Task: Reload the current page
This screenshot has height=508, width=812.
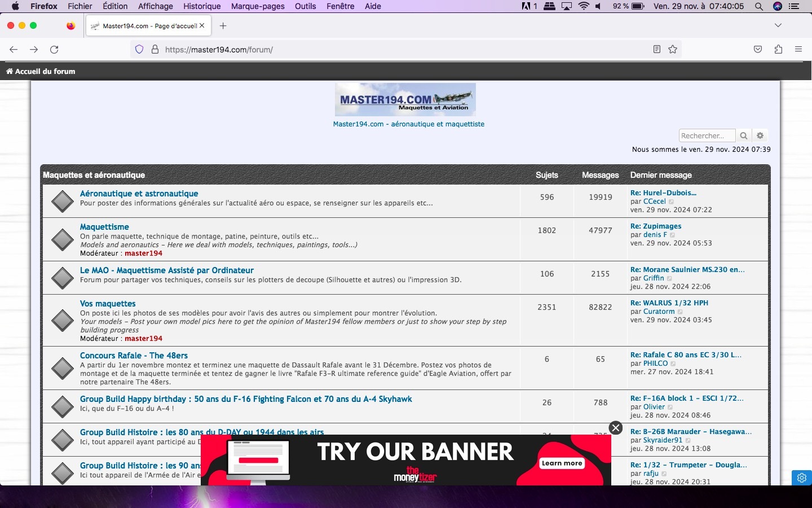Action: pyautogui.click(x=54, y=50)
